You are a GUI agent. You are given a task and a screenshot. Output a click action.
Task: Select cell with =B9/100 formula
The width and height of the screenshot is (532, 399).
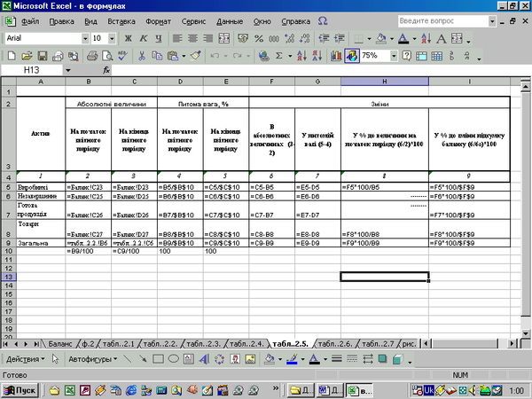click(88, 251)
